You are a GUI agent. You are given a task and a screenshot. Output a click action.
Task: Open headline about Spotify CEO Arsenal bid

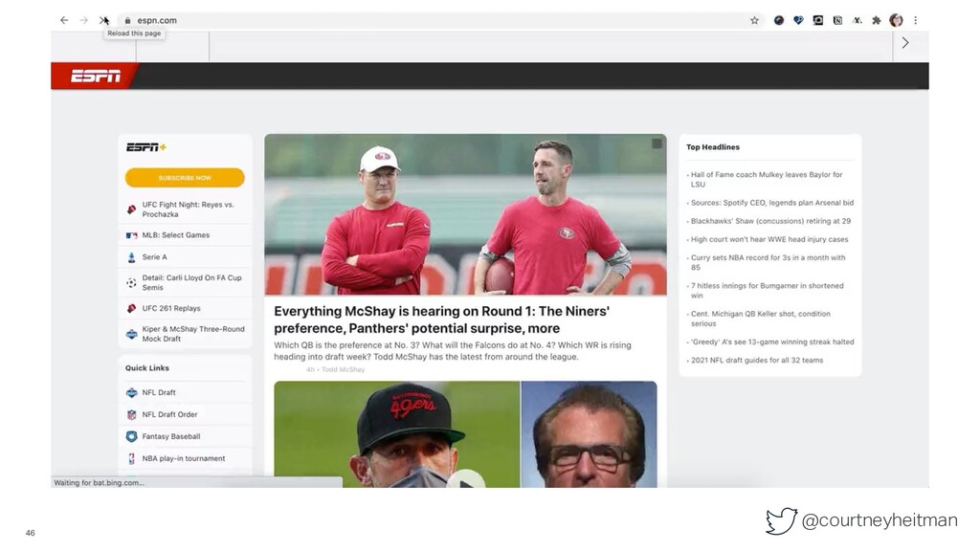pyautogui.click(x=772, y=203)
